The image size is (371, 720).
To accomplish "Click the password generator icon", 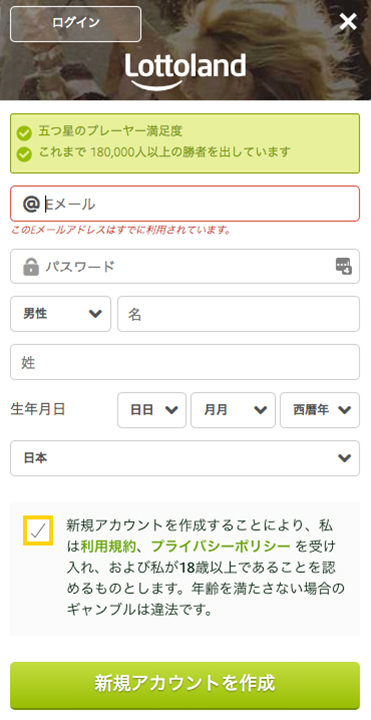I will click(343, 266).
